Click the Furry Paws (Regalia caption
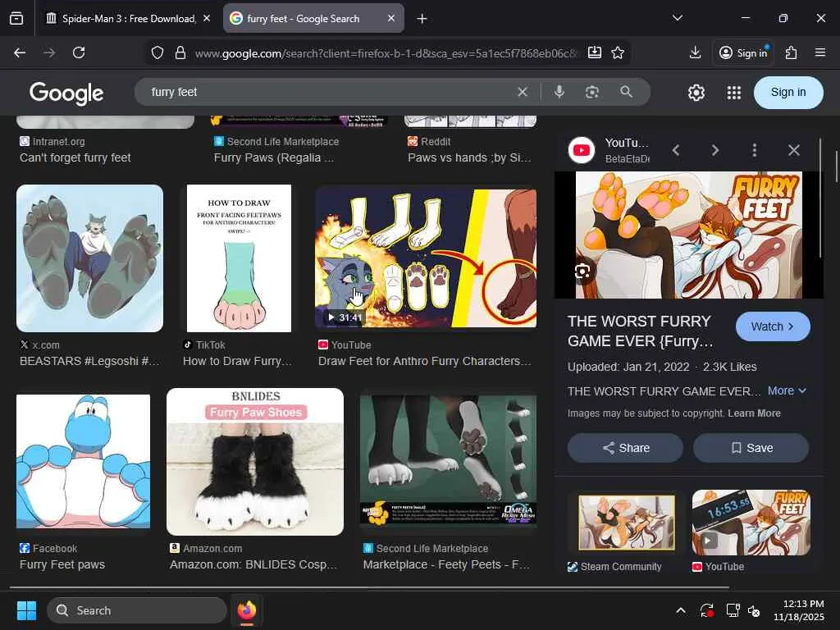Screen dimensions: 840x630 274,157
